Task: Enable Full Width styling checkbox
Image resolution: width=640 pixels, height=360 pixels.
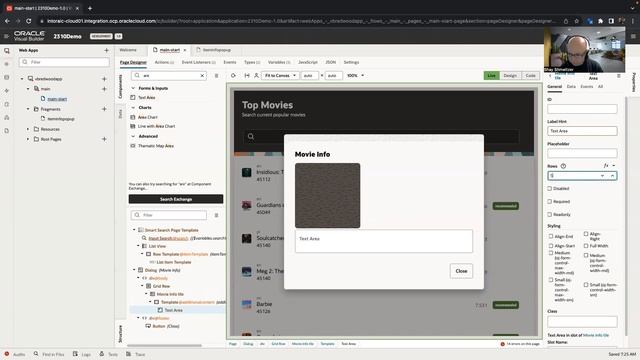Action: [586, 246]
